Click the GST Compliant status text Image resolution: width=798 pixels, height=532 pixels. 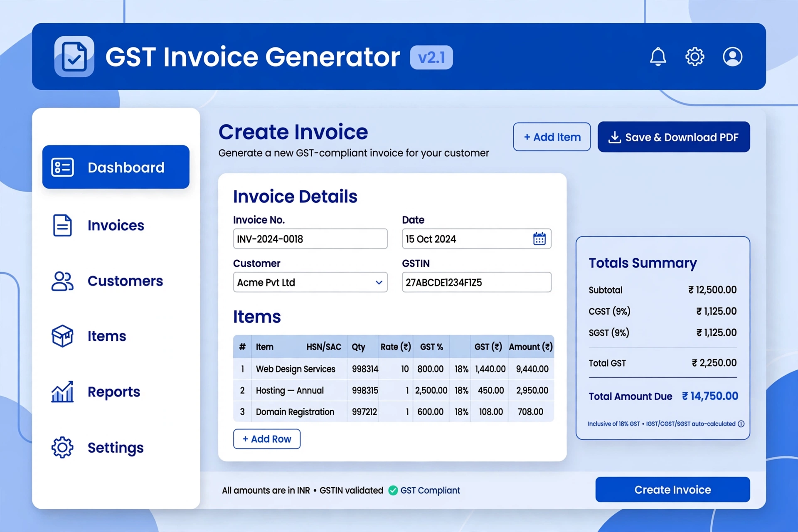430,490
